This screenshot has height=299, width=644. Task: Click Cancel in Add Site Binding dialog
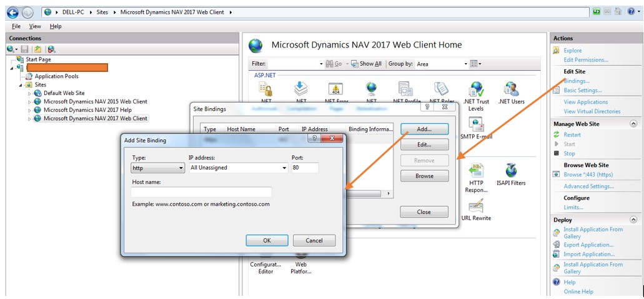pos(314,241)
